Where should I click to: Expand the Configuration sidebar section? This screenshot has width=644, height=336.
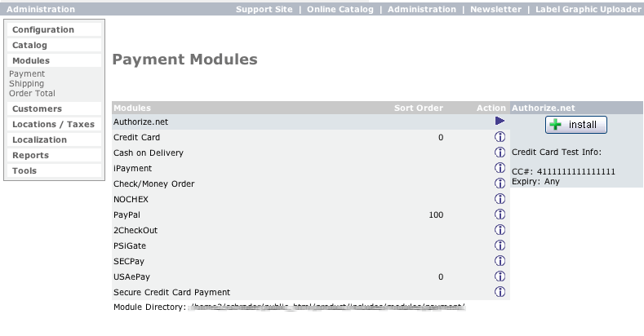pyautogui.click(x=42, y=29)
